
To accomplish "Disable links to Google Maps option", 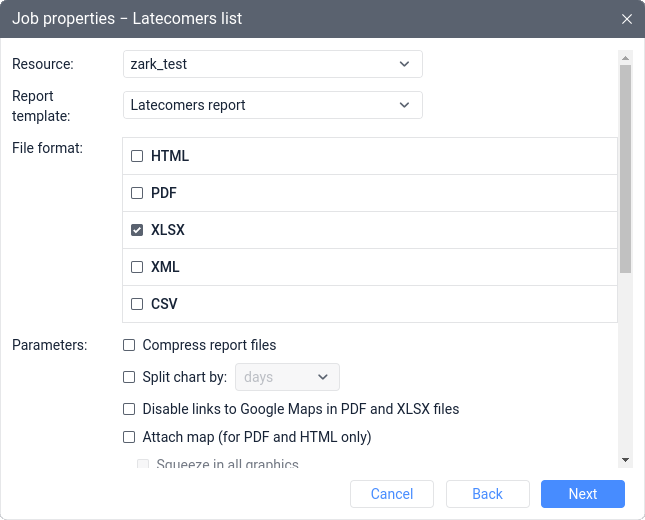I will pos(129,409).
